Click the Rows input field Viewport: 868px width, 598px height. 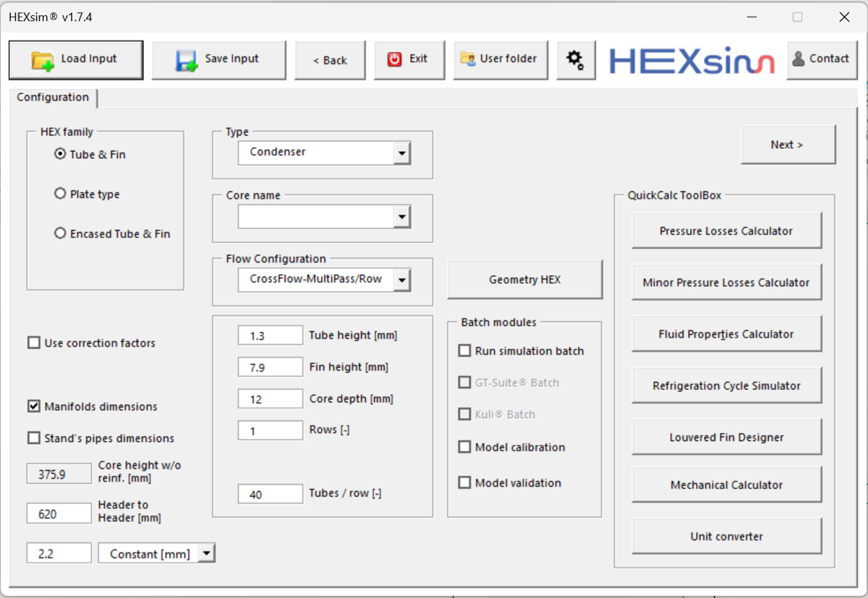click(x=270, y=431)
